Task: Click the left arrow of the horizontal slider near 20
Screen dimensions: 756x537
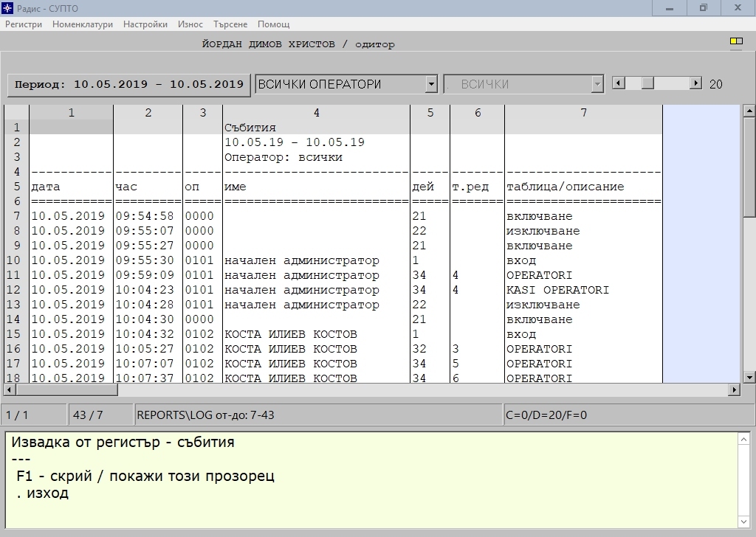Action: pos(619,83)
